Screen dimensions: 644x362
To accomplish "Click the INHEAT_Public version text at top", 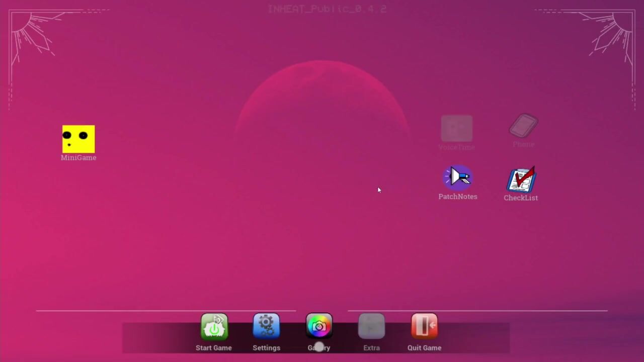I will (327, 9).
